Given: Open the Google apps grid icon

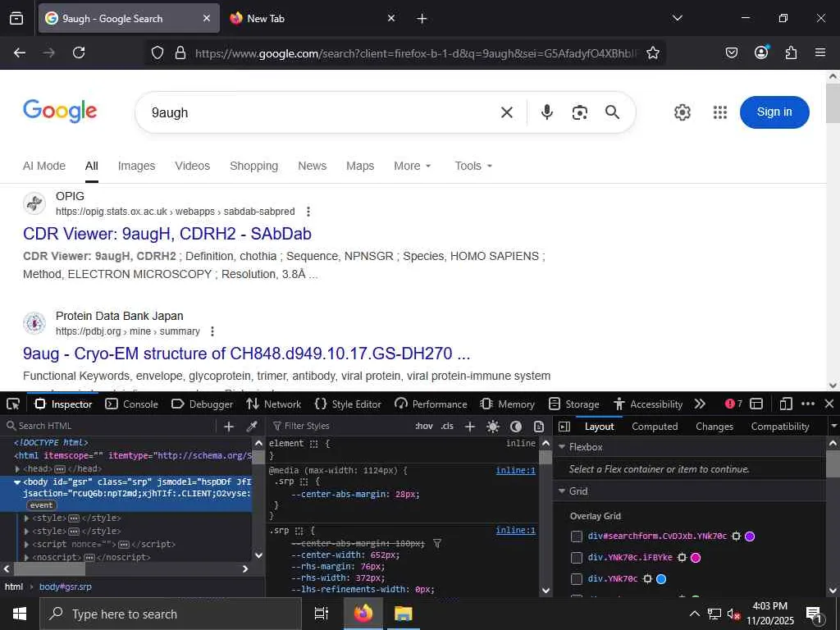Looking at the screenshot, I should (x=720, y=112).
